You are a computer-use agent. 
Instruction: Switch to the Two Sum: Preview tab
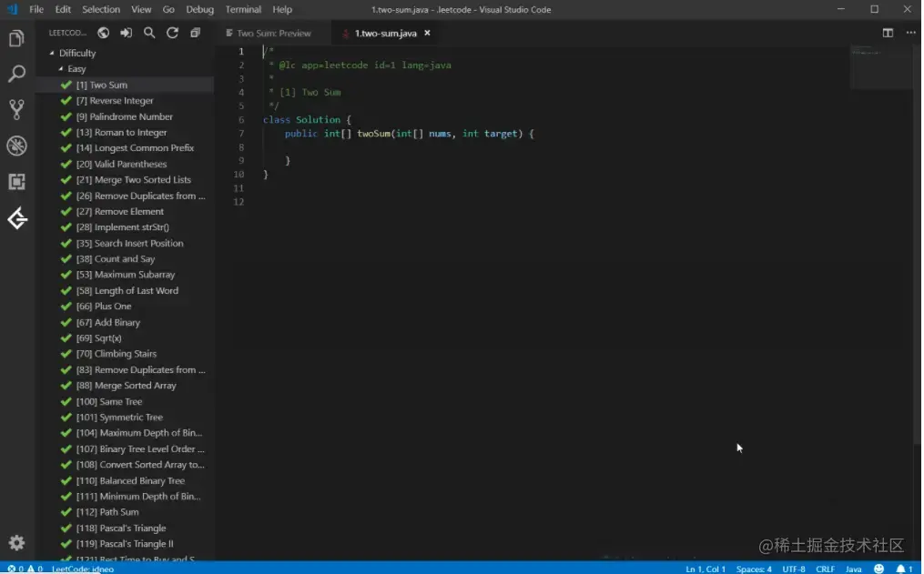point(269,34)
